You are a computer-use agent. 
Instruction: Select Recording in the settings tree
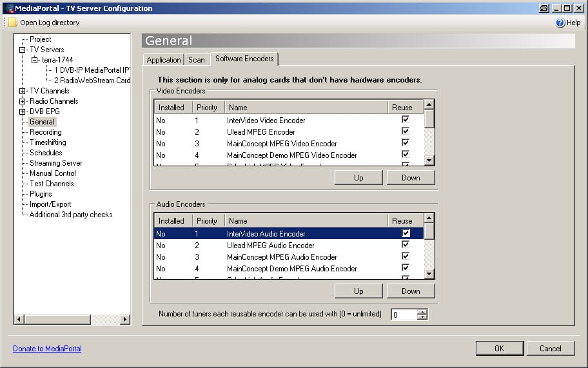coord(46,132)
